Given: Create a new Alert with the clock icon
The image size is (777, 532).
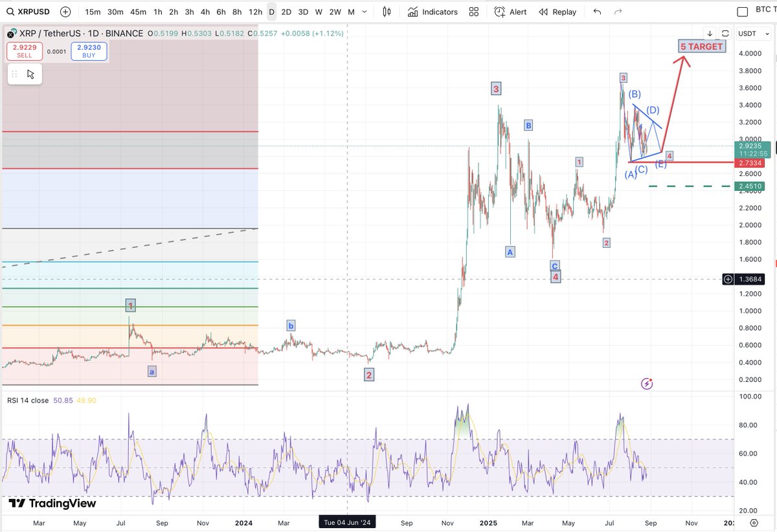Looking at the screenshot, I should point(510,12).
